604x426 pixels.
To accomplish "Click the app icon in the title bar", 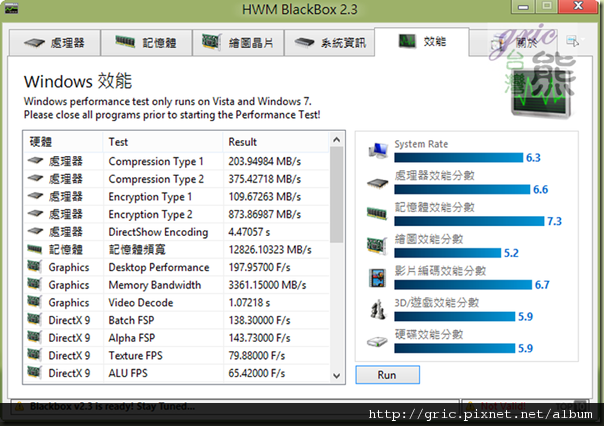I will coord(11,8).
